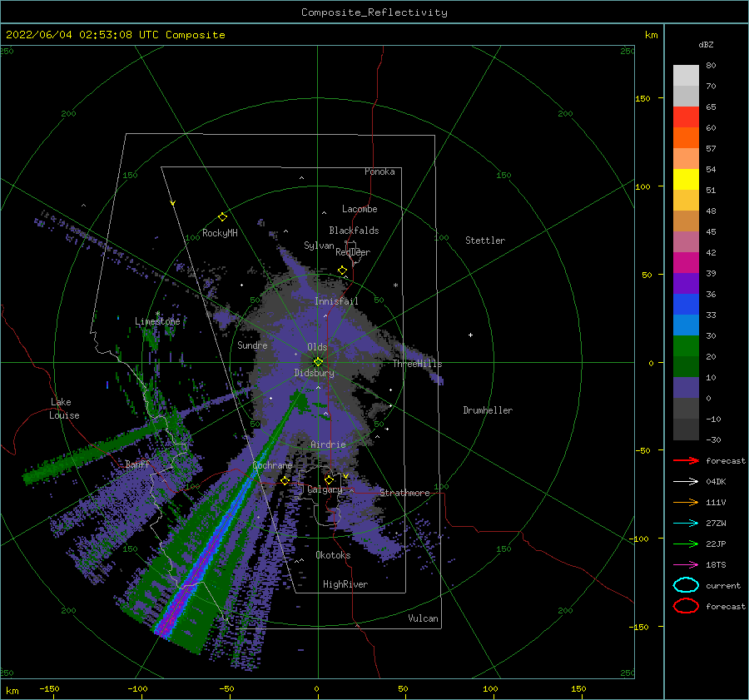Click the Cochrane label

point(272,465)
